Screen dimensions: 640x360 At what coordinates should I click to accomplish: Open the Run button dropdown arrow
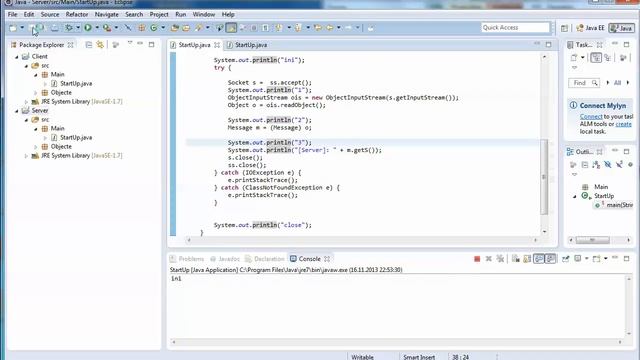click(x=97, y=28)
